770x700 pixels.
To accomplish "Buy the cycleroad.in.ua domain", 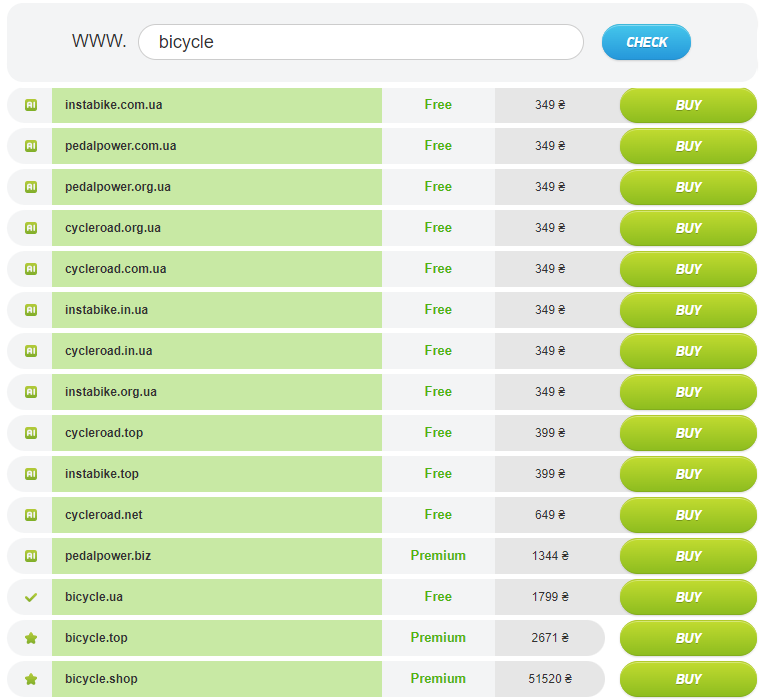I will pyautogui.click(x=688, y=351).
